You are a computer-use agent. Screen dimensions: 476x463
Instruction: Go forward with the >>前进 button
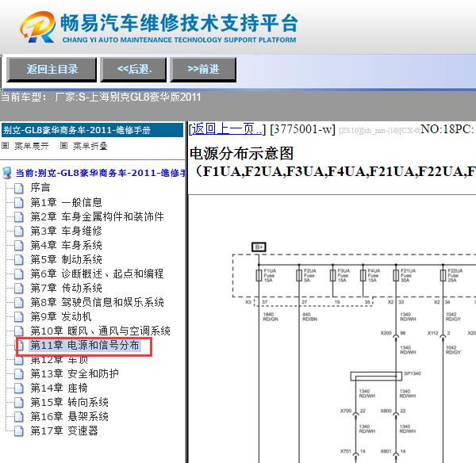(x=203, y=70)
